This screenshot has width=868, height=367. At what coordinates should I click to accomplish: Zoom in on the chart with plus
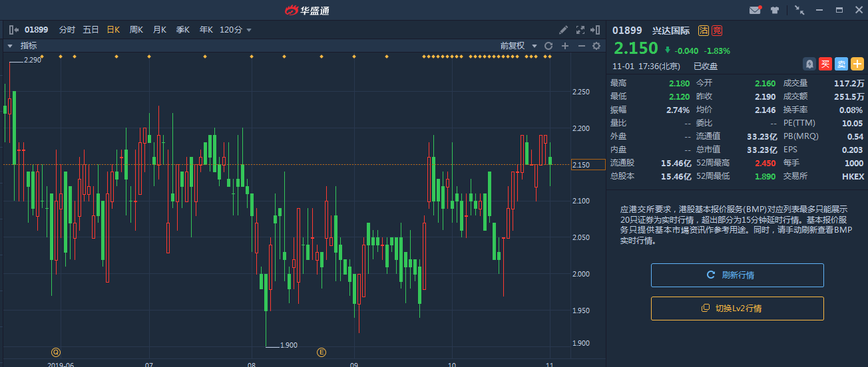pos(565,46)
